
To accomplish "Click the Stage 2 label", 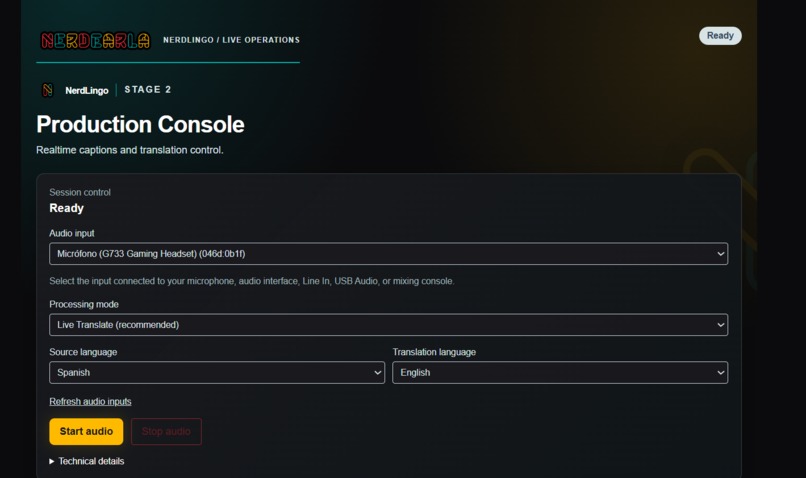I will click(148, 89).
